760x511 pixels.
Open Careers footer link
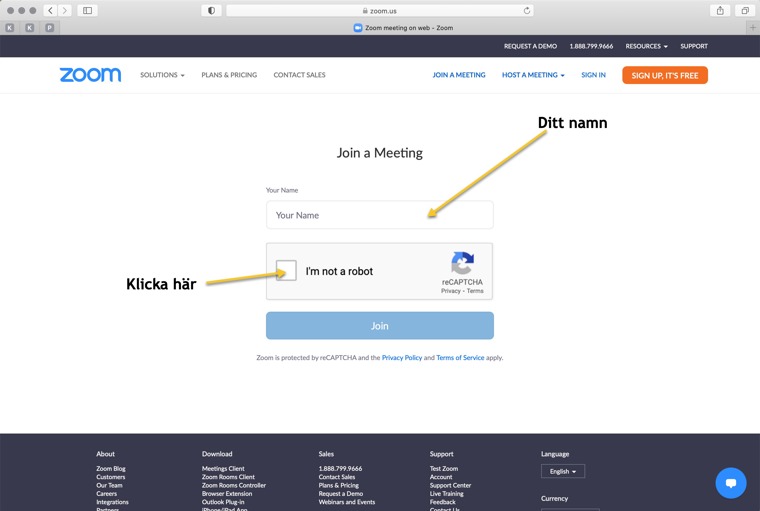point(107,494)
